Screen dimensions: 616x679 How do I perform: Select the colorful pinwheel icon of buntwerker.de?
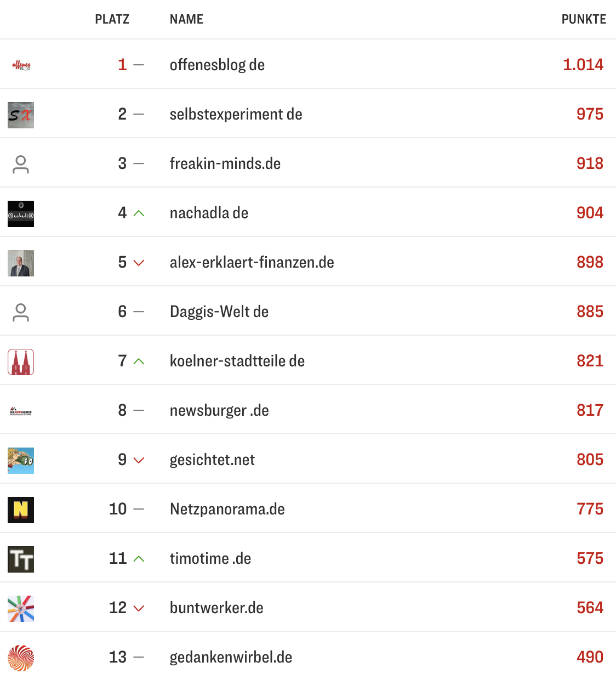[x=21, y=608]
